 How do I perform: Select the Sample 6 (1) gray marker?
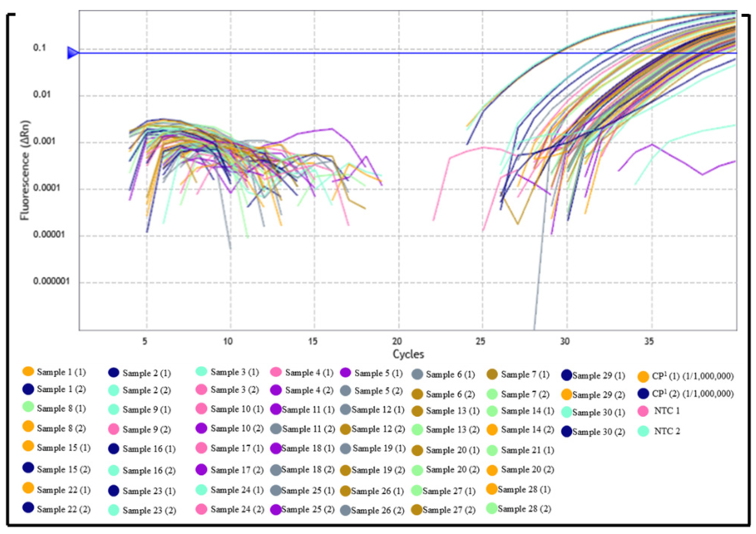(417, 374)
